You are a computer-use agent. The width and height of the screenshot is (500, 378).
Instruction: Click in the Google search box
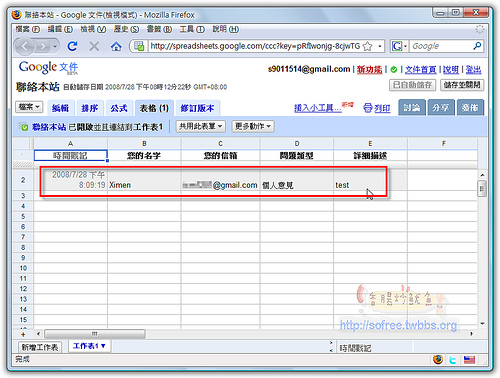(x=441, y=46)
